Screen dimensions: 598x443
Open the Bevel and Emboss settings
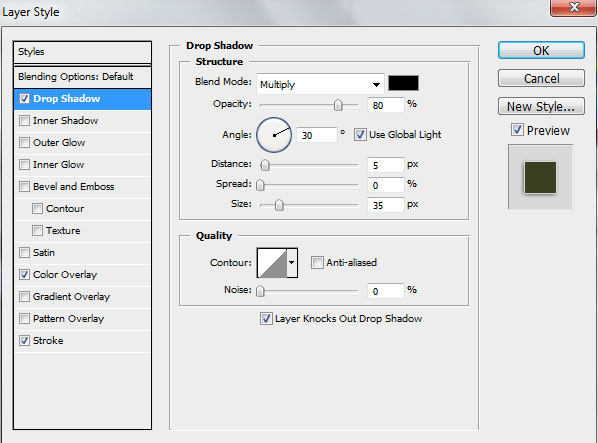(x=74, y=187)
